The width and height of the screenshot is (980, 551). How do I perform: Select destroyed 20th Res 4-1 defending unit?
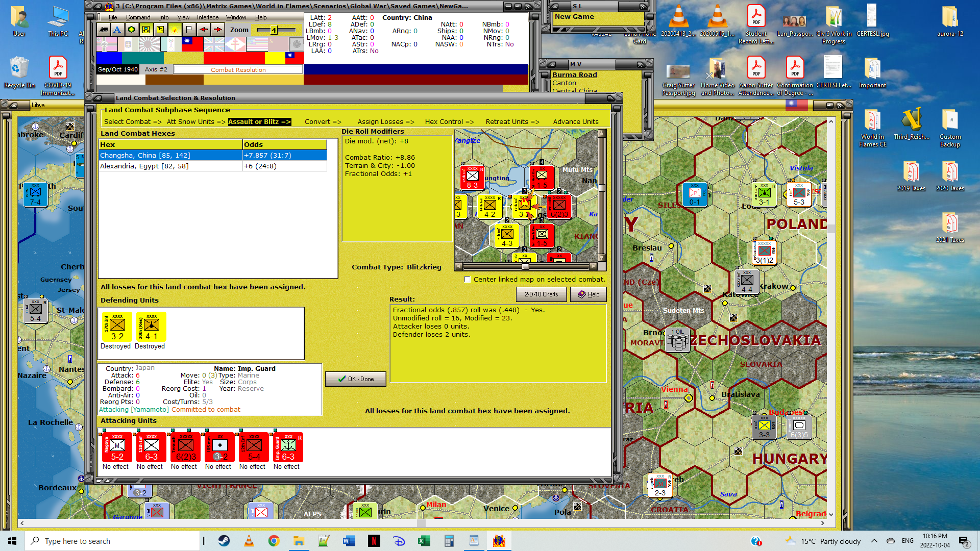(x=151, y=327)
